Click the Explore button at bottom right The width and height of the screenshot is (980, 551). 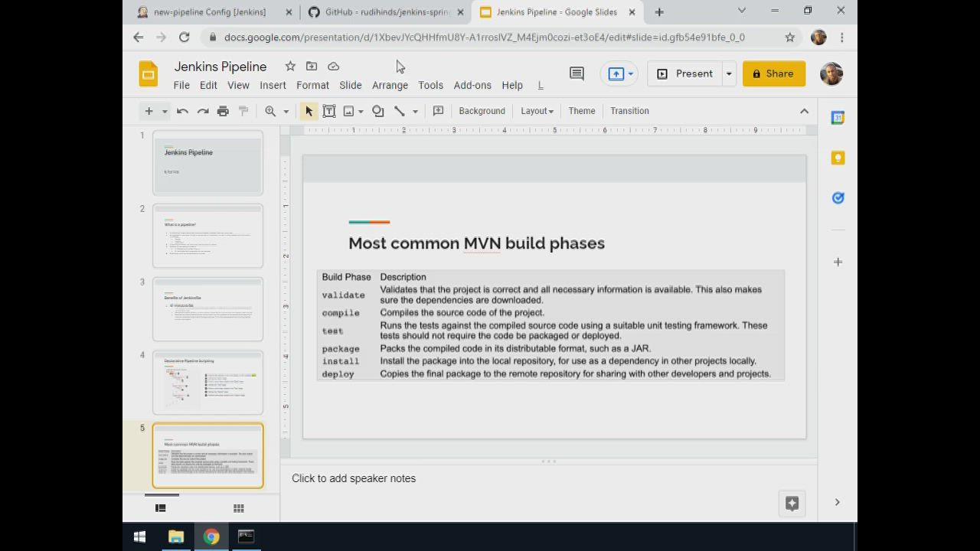point(792,503)
